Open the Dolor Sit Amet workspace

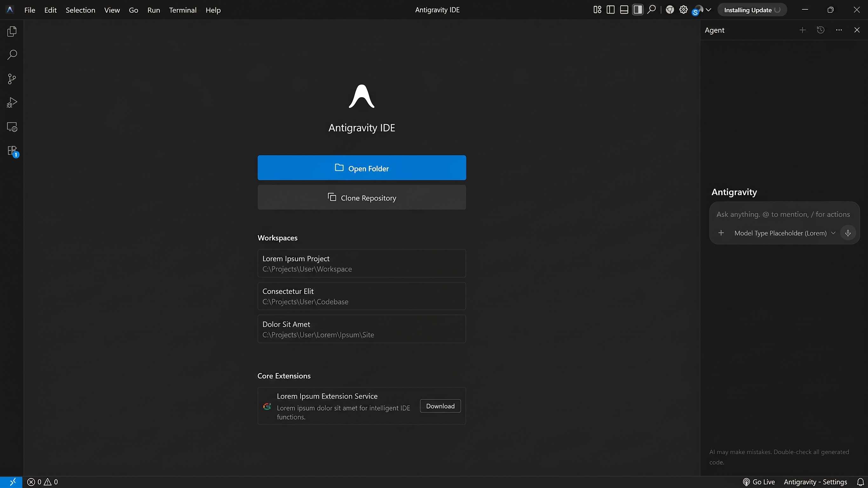[x=362, y=329]
